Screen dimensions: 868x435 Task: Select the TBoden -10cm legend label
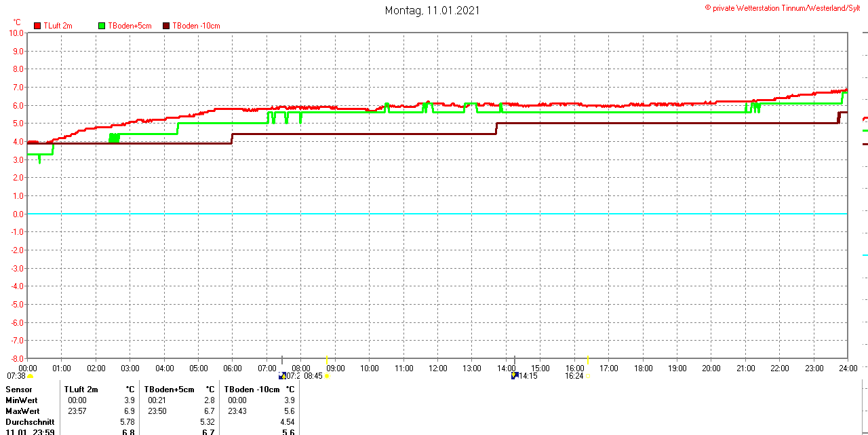(196, 26)
